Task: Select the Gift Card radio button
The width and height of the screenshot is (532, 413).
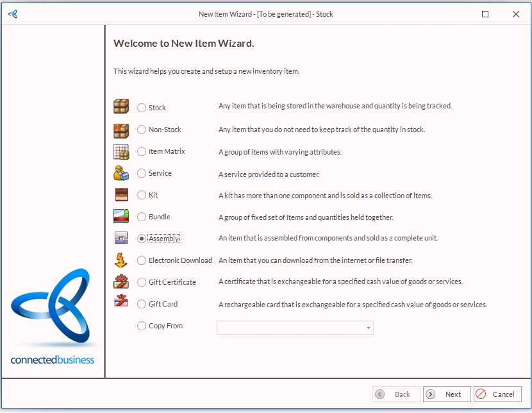Action: pyautogui.click(x=142, y=304)
